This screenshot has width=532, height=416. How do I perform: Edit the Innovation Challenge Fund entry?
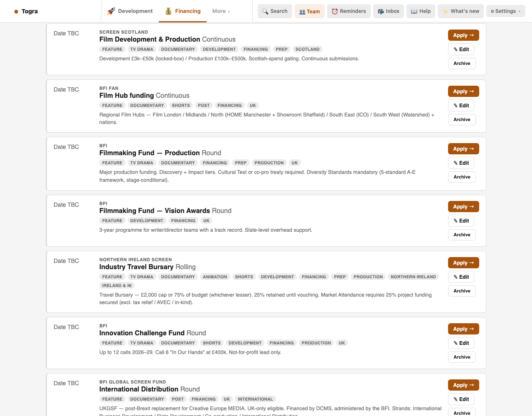pos(461,343)
